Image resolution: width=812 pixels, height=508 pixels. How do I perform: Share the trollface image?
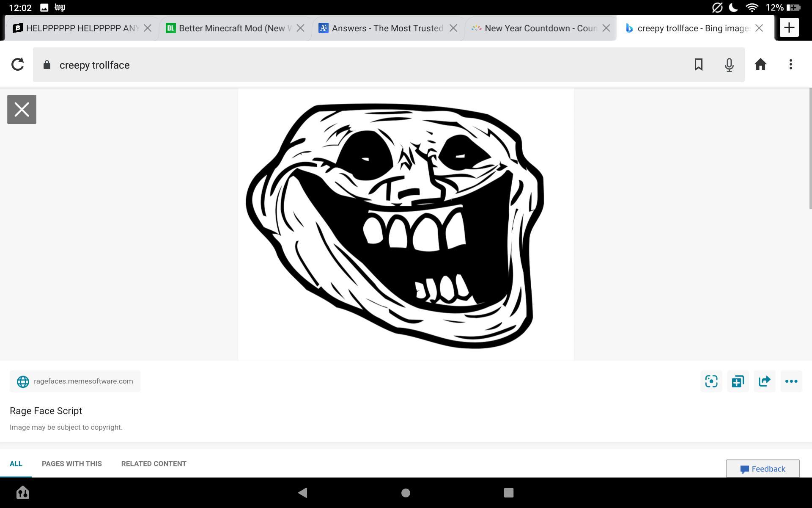(764, 381)
